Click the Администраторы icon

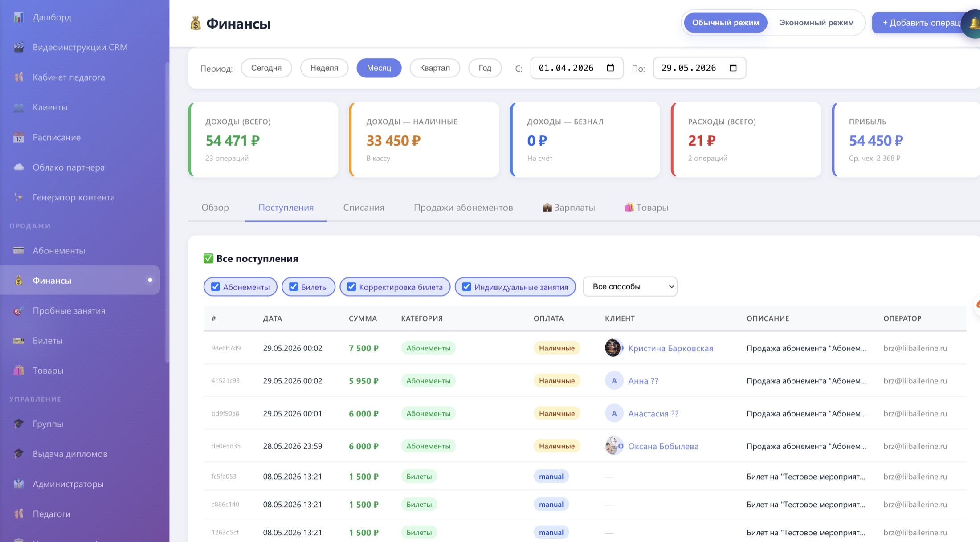point(18,484)
